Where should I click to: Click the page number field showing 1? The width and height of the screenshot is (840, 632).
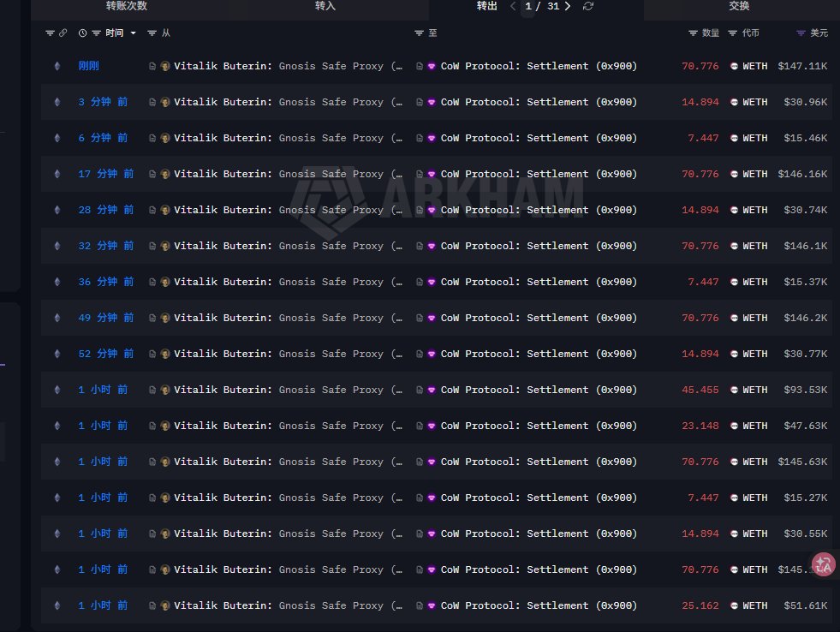[x=528, y=7]
